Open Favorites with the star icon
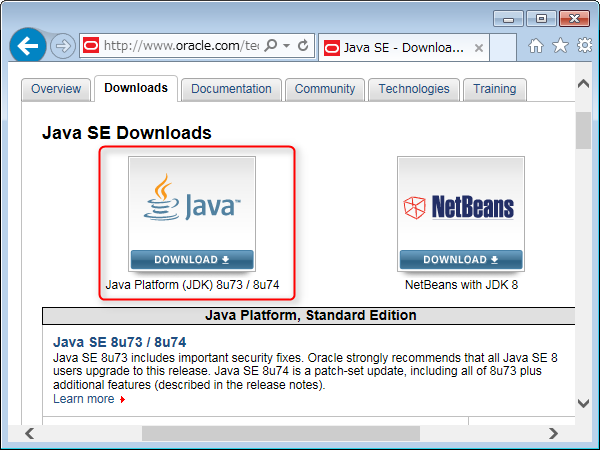This screenshot has width=600, height=450. (x=560, y=46)
